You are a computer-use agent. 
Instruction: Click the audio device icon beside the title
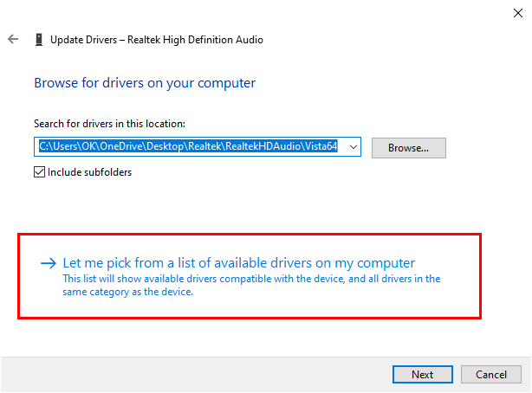point(39,40)
